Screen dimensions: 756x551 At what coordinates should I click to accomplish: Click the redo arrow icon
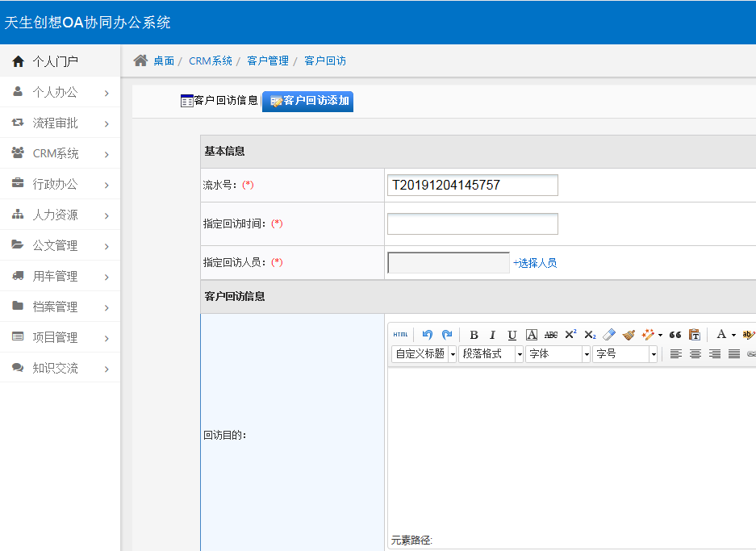[447, 335]
